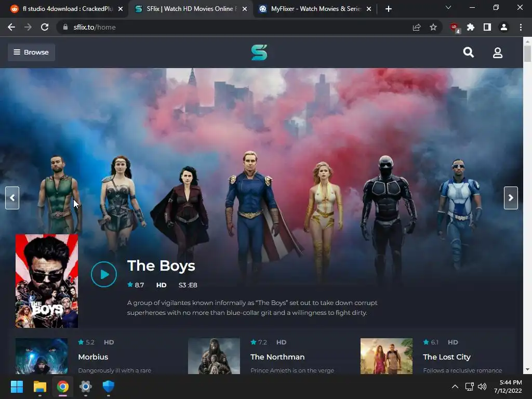Open the site search icon
This screenshot has width=532, height=399.
(468, 52)
